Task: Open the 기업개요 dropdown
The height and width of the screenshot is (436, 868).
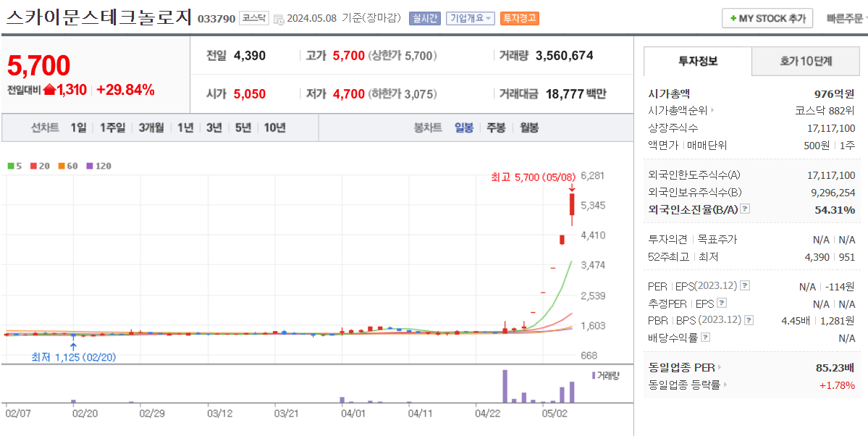Action: [471, 18]
